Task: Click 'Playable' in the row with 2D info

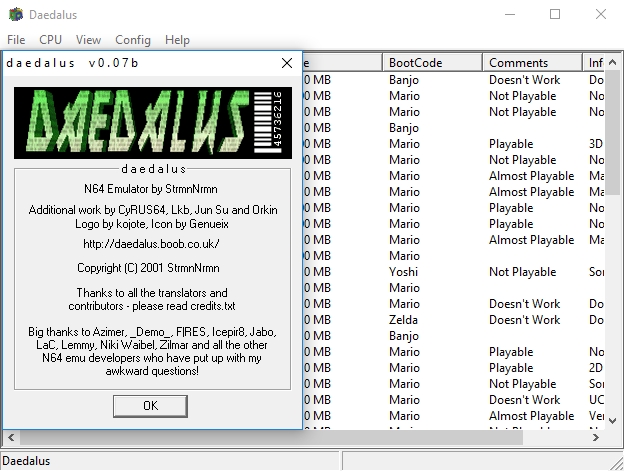Action: [511, 368]
